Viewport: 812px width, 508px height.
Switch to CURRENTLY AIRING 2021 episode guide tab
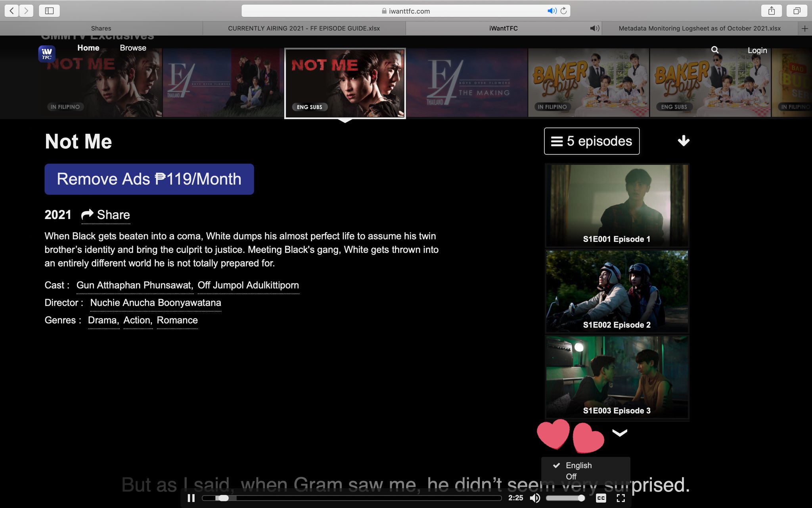304,28
